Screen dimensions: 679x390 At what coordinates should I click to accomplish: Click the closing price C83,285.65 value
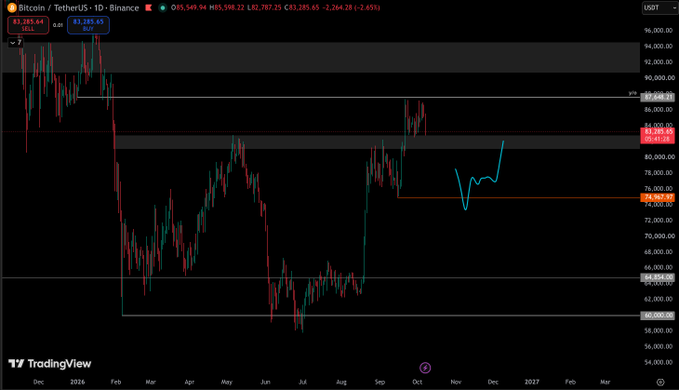pyautogui.click(x=301, y=8)
